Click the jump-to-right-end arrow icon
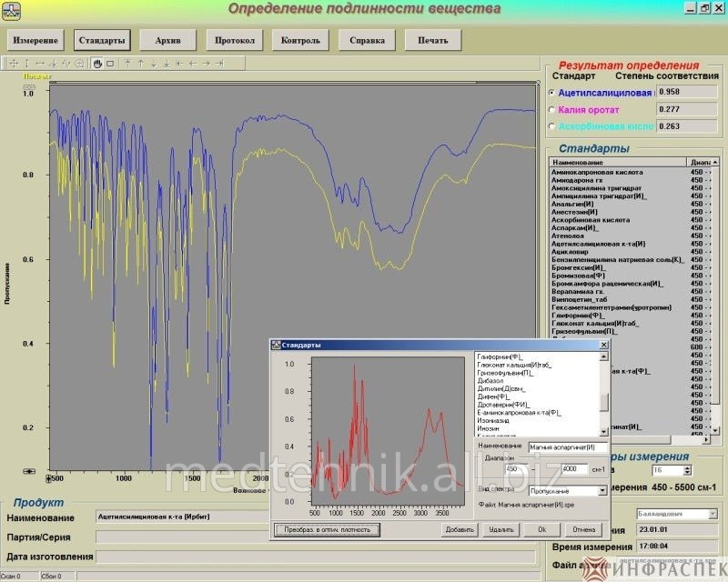The image size is (728, 582). 219,64
